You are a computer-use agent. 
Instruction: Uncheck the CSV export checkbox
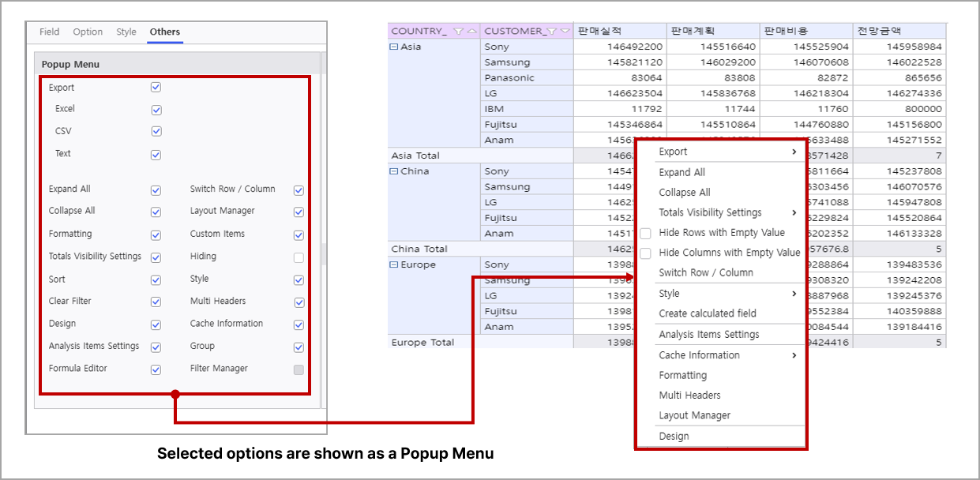(156, 132)
